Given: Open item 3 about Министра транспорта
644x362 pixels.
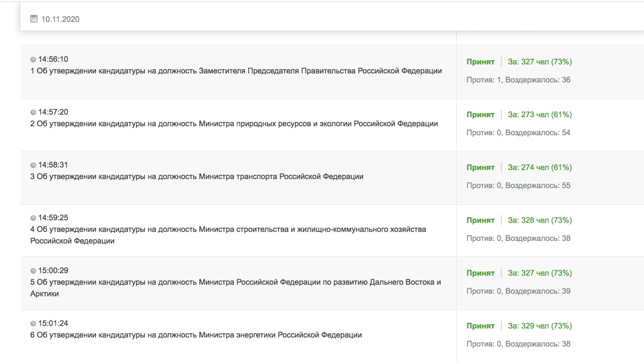Looking at the screenshot, I should tap(197, 176).
